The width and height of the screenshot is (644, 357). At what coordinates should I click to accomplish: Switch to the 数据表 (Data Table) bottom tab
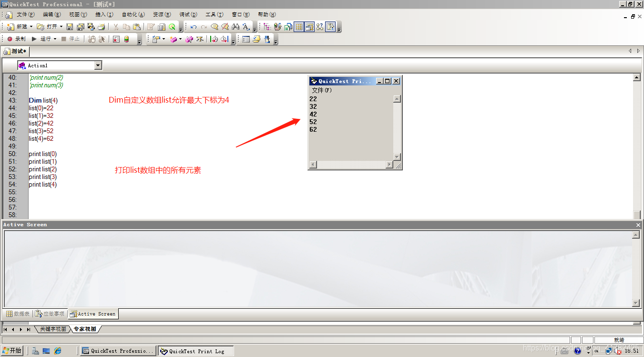tap(18, 314)
